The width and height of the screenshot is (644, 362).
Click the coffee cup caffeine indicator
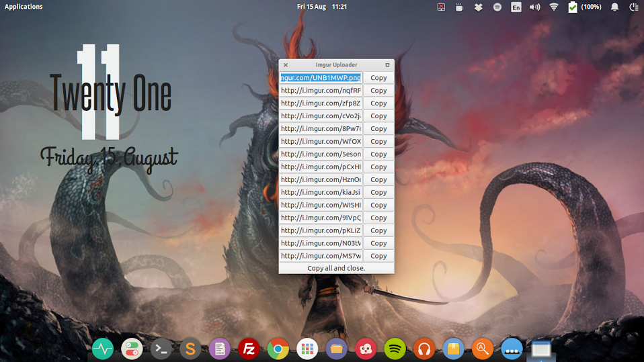point(459,7)
